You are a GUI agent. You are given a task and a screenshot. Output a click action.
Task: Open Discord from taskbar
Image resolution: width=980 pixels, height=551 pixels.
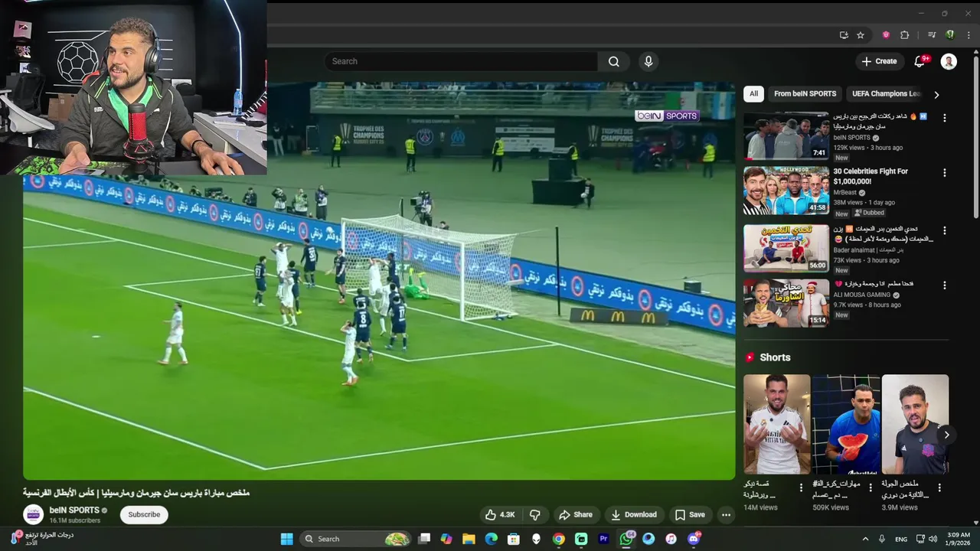pos(694,539)
